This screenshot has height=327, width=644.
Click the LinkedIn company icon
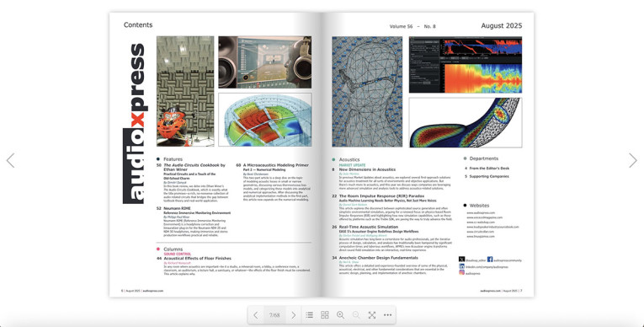461,266
